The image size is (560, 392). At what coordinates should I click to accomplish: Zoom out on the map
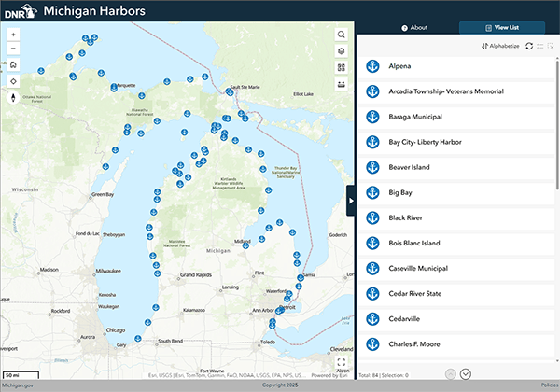[13, 49]
